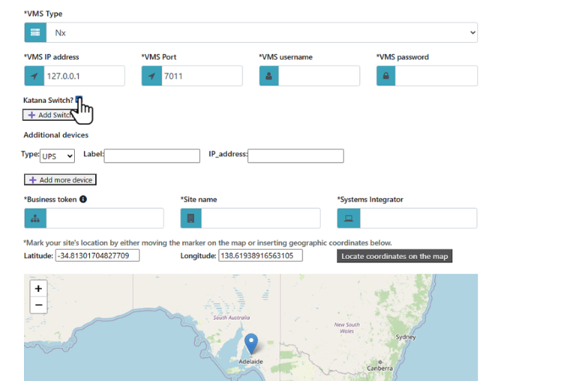Screen dimensions: 588x381
Task: Open the device Type dropdown showing UPS
Action: click(58, 156)
